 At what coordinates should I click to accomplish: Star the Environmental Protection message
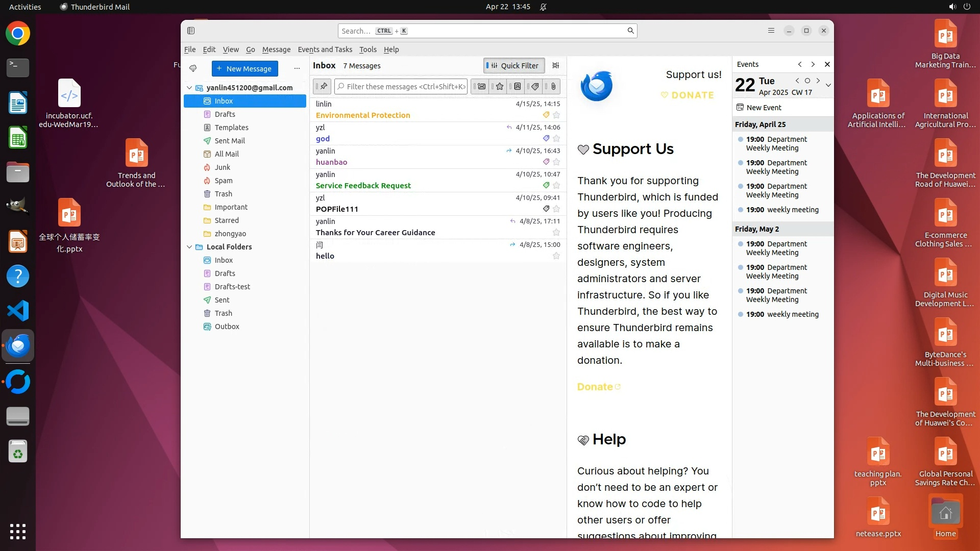556,115
